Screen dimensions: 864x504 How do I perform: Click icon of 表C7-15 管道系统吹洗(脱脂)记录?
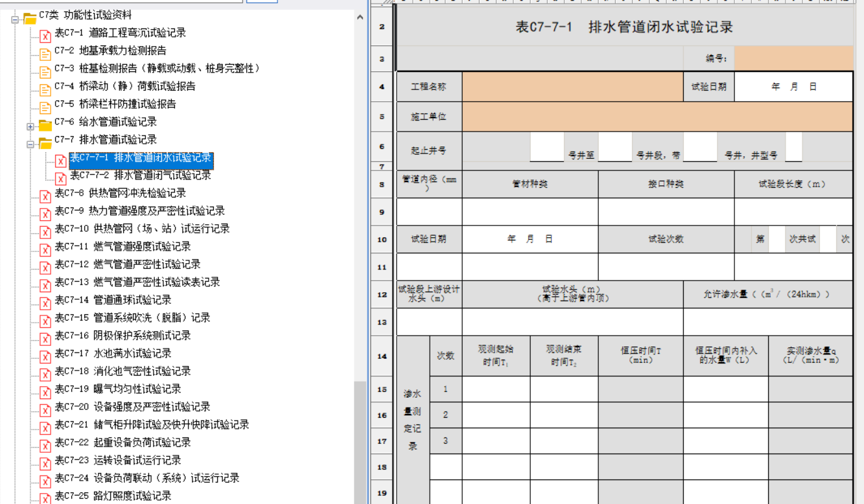click(45, 321)
